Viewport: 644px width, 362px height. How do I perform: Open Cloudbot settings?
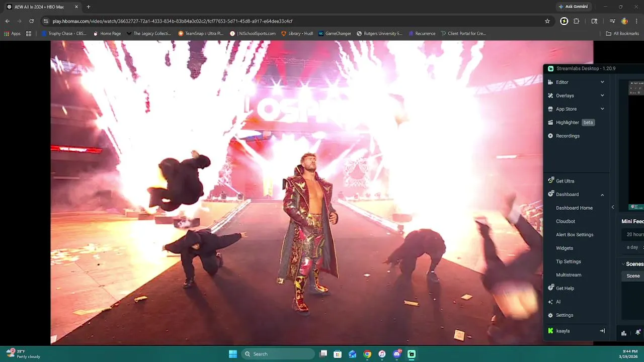pos(566,221)
